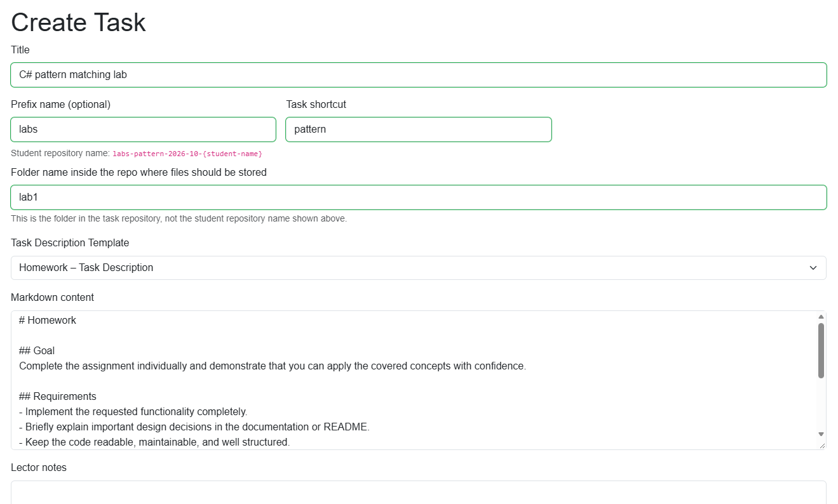
Task: Click the "Create Task" page heading
Action: point(79,22)
